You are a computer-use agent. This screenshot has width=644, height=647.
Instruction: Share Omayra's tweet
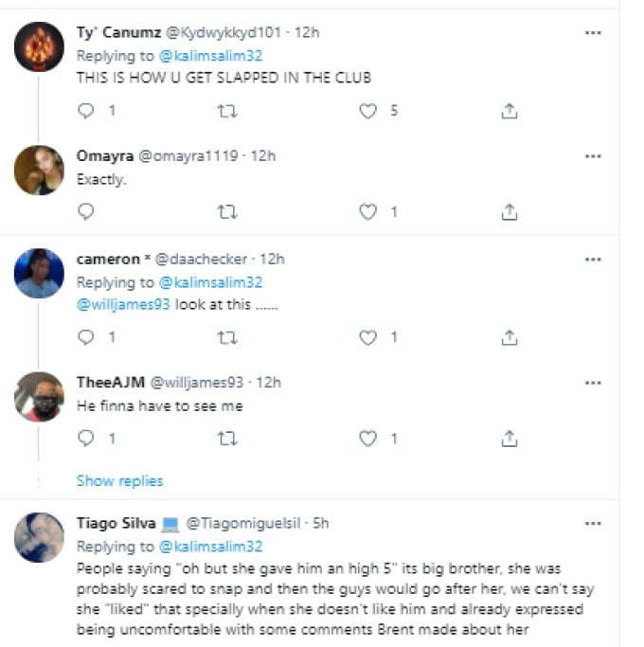point(509,212)
